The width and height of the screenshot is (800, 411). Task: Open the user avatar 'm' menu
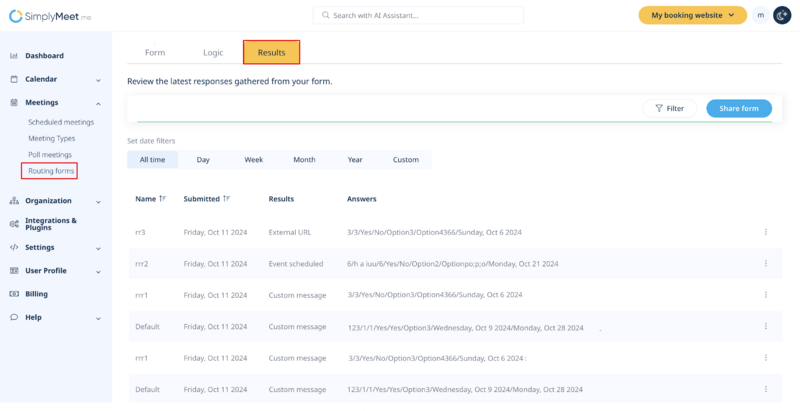[x=761, y=15]
